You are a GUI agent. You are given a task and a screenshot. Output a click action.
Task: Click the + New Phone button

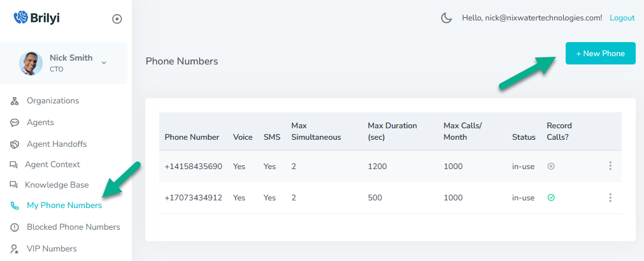pyautogui.click(x=600, y=54)
